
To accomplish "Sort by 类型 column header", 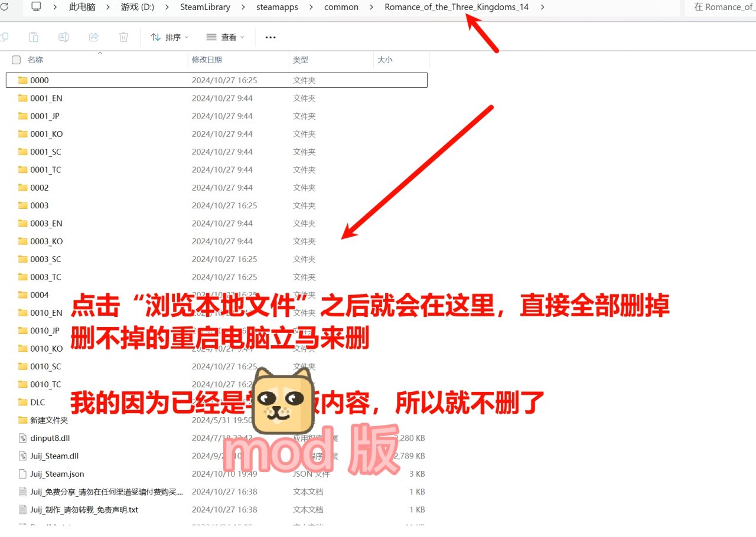I will coord(301,60).
